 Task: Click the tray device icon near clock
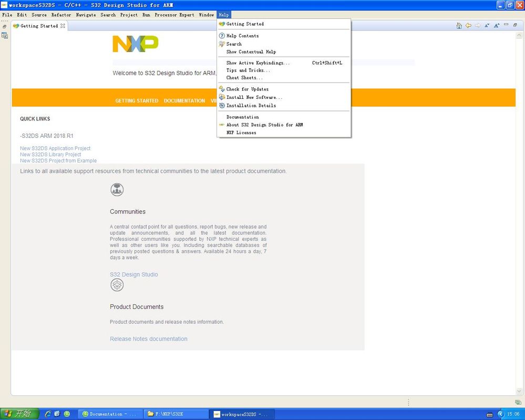[489, 415]
